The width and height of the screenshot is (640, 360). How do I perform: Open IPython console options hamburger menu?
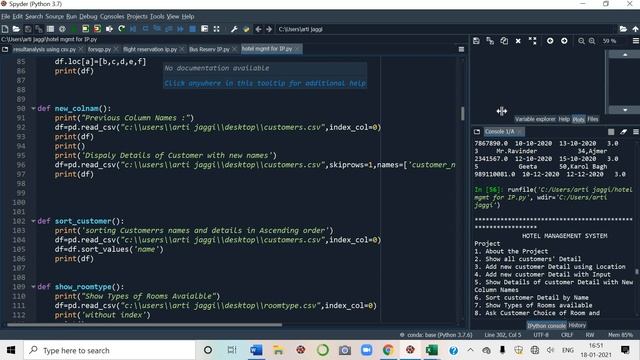coord(636,131)
